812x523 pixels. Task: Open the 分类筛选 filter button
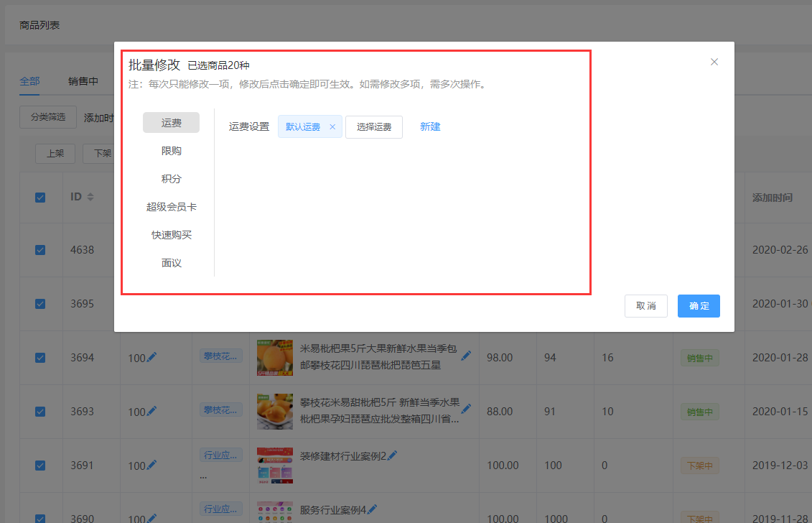click(x=48, y=117)
